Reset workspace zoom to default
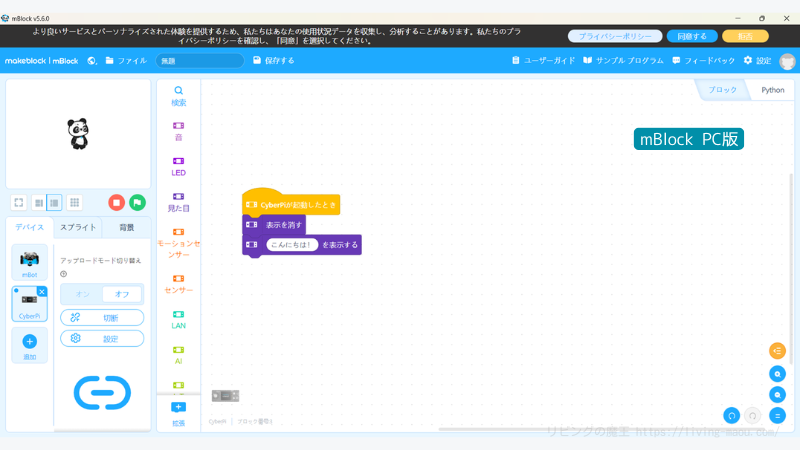This screenshot has width=800, height=450. click(777, 416)
